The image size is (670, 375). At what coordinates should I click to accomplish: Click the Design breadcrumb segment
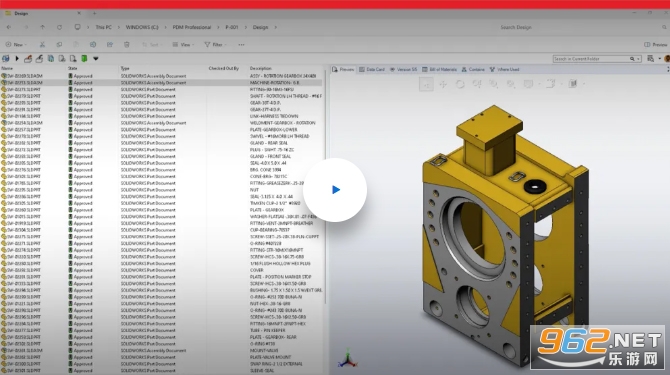pos(260,27)
